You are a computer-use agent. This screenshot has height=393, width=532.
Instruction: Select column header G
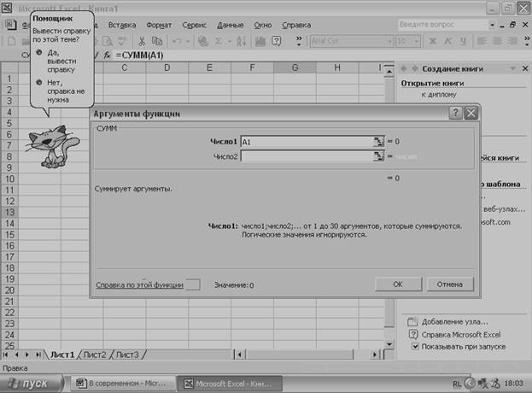point(295,67)
